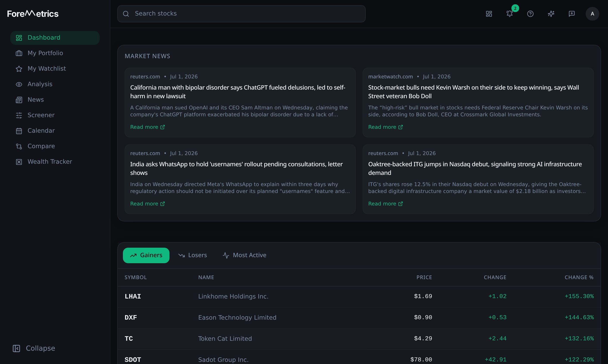
Task: Open the AI sparkles assistant icon
Action: [551, 14]
